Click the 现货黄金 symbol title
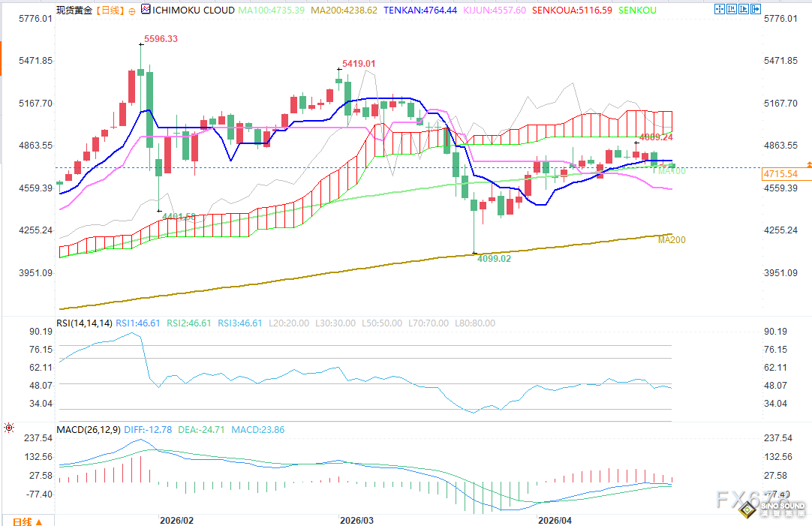 pyautogui.click(x=74, y=11)
